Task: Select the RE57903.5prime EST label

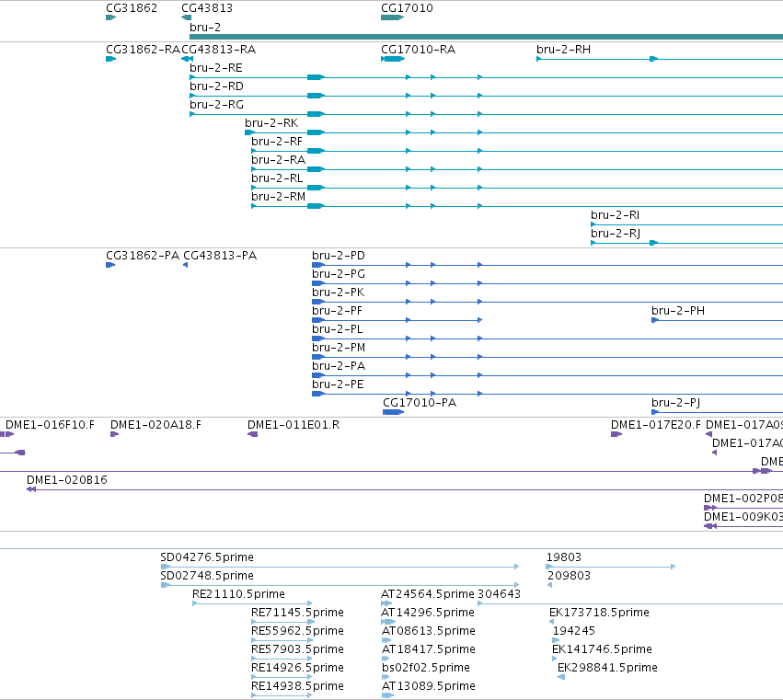Action: coord(297,649)
